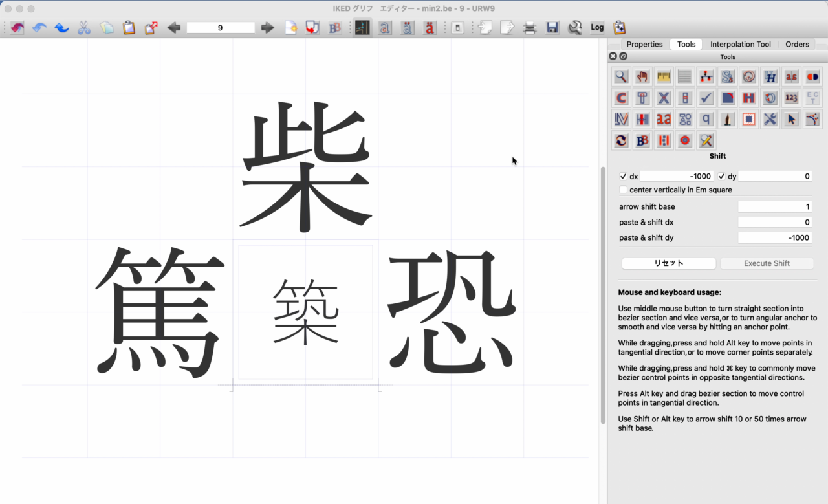Open the wrench and screwdriver tool
Image resolution: width=828 pixels, height=504 pixels.
tap(770, 119)
